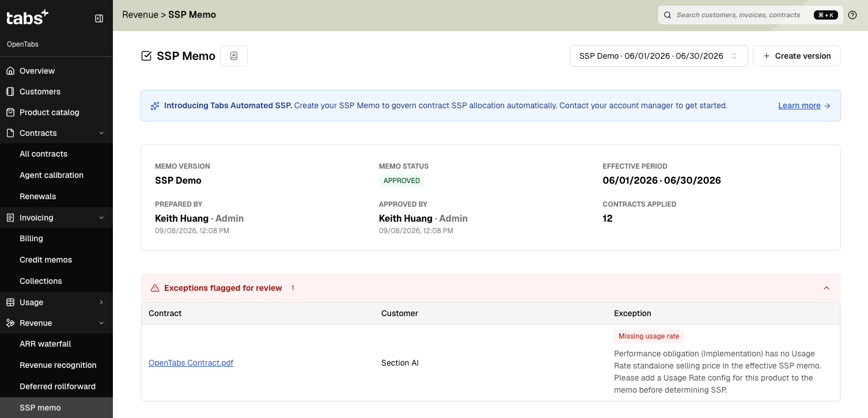Click the Customers book icon
The height and width of the screenshot is (418, 868).
(10, 92)
